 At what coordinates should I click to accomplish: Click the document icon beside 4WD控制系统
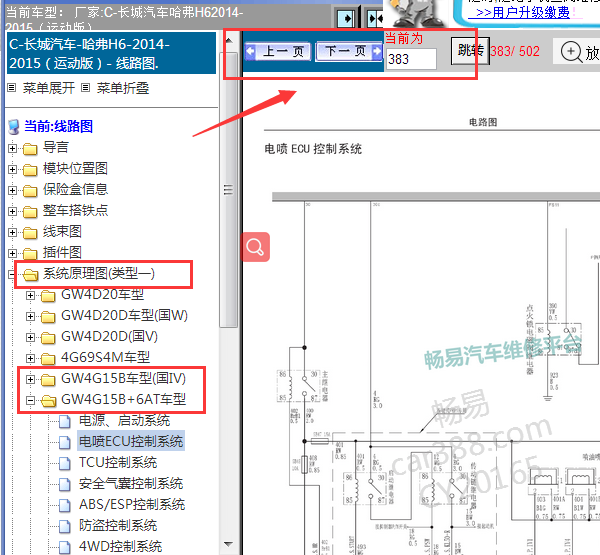[x=65, y=547]
